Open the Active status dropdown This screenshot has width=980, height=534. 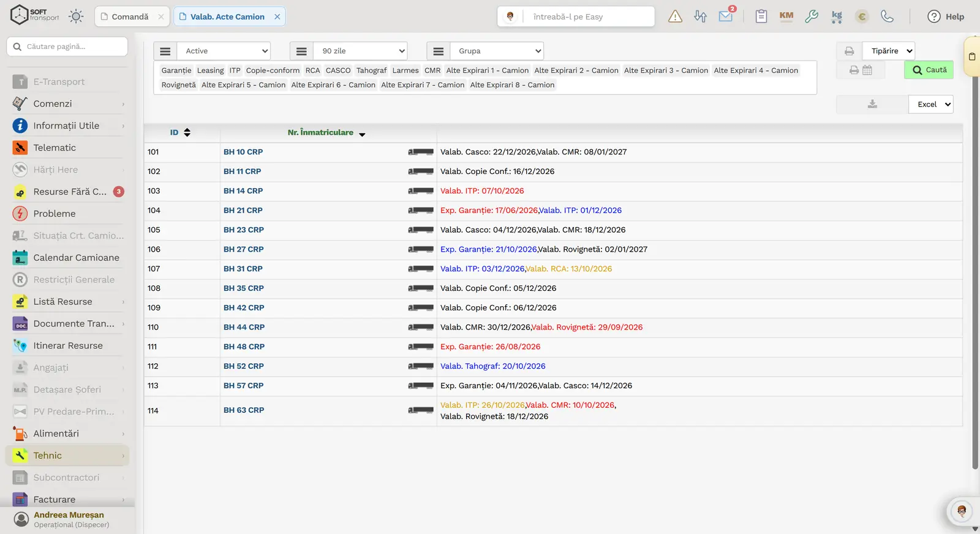[x=224, y=51]
